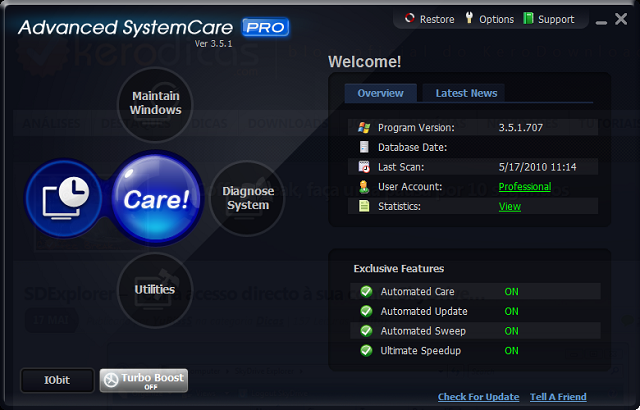Click the Statistics notepad icon

[364, 206]
